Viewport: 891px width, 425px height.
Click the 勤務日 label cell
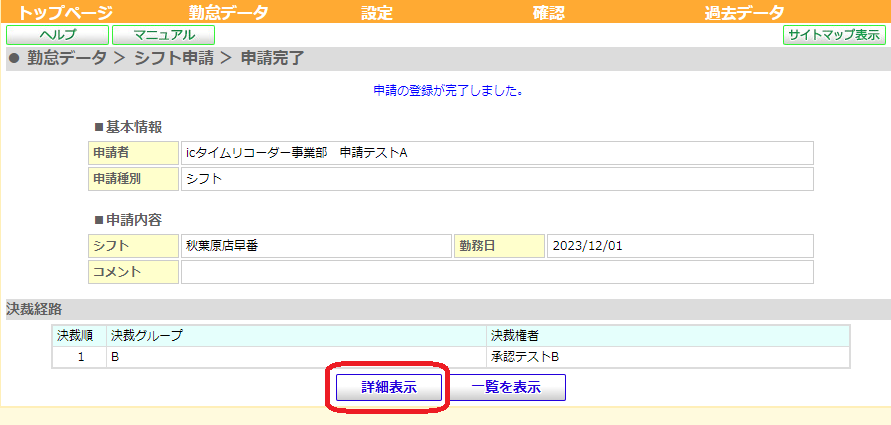pos(499,246)
